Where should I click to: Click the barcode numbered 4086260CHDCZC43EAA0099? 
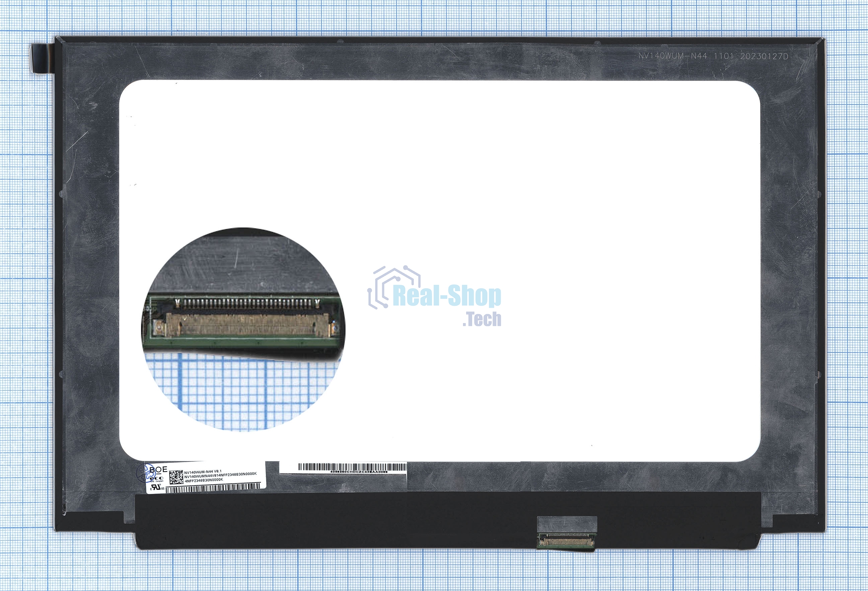(352, 467)
